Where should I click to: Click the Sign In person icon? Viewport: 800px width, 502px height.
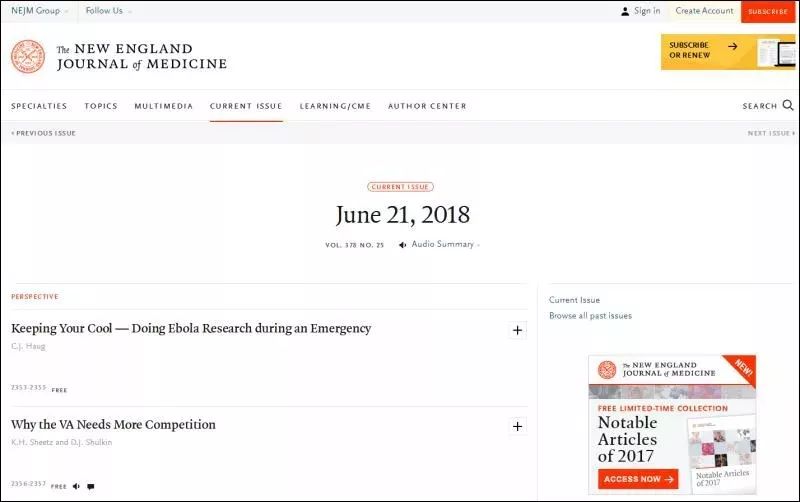point(625,11)
